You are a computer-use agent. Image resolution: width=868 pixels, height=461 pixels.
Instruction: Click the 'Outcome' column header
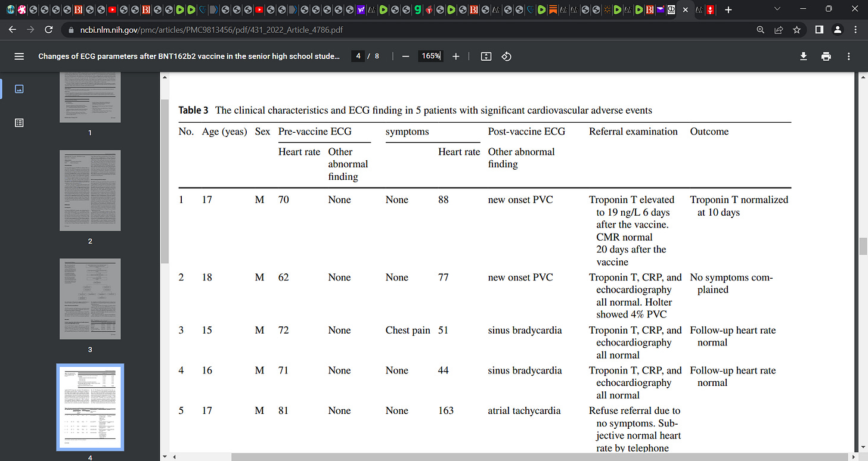click(x=709, y=132)
